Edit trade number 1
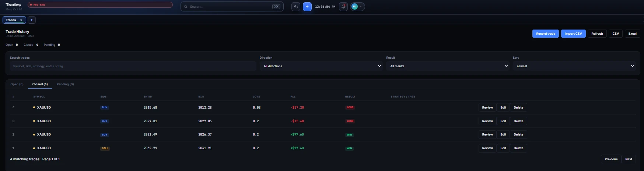 pos(503,148)
